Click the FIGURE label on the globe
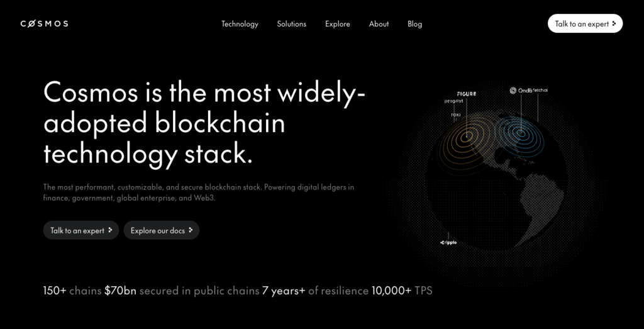The width and height of the screenshot is (644, 329). coord(466,94)
